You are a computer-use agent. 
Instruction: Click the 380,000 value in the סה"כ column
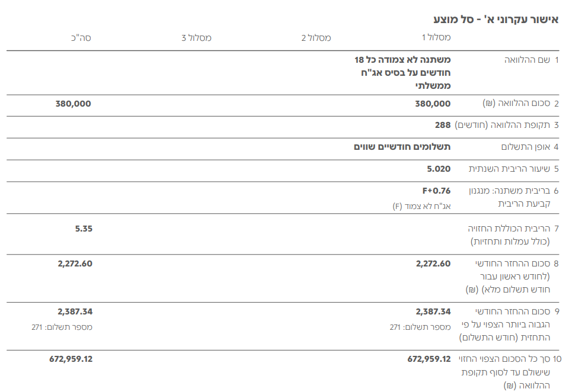pyautogui.click(x=74, y=104)
